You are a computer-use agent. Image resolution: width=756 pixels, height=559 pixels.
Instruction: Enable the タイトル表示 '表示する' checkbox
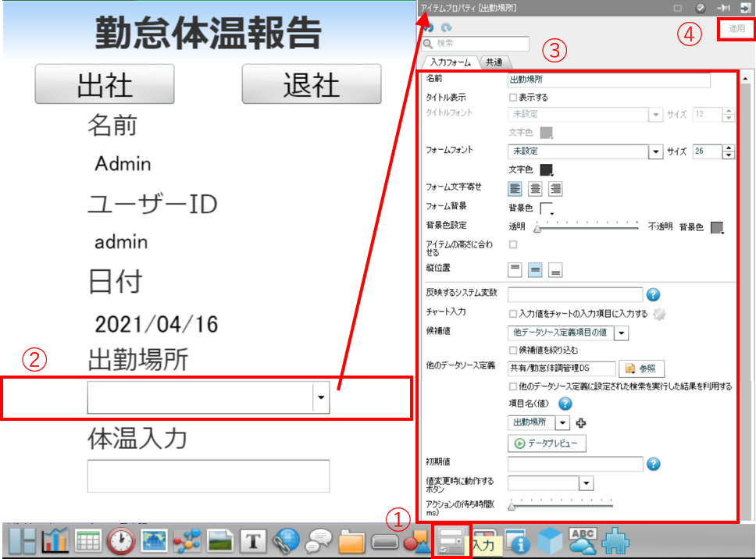(x=513, y=98)
